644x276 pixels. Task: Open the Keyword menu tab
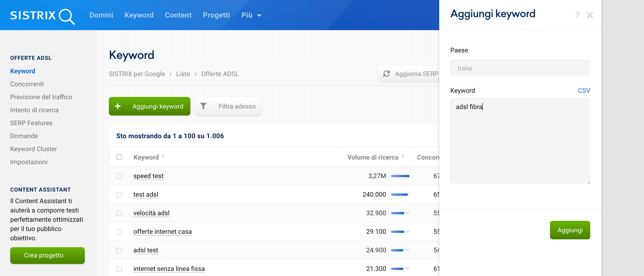139,15
